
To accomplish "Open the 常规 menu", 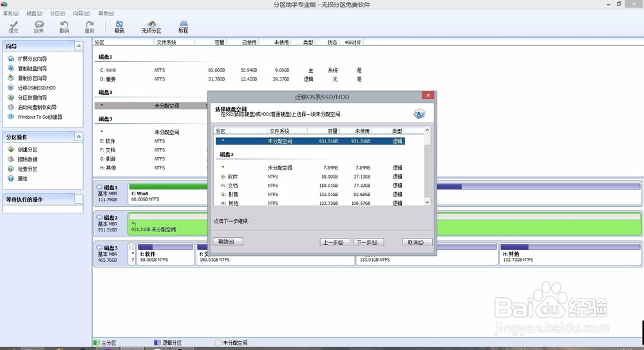I will point(11,14).
